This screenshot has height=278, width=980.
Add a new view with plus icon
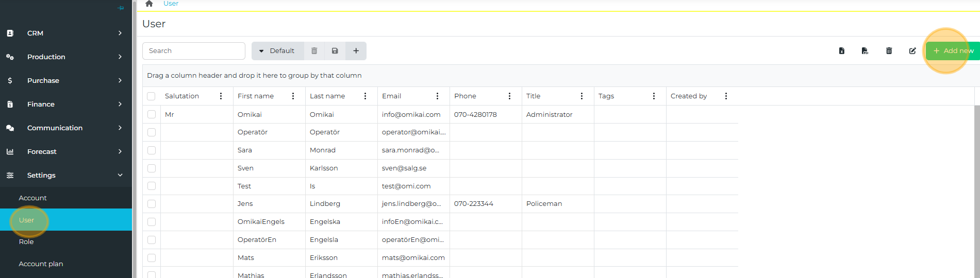pos(356,51)
